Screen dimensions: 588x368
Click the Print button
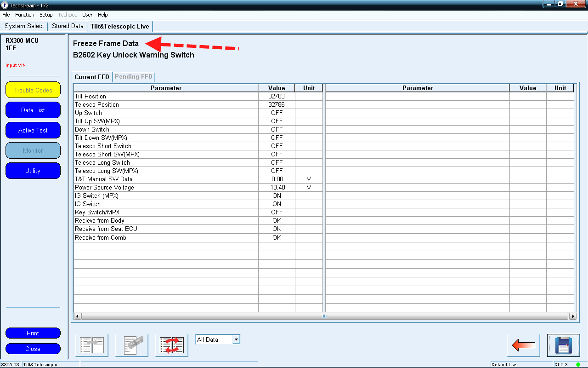click(33, 333)
